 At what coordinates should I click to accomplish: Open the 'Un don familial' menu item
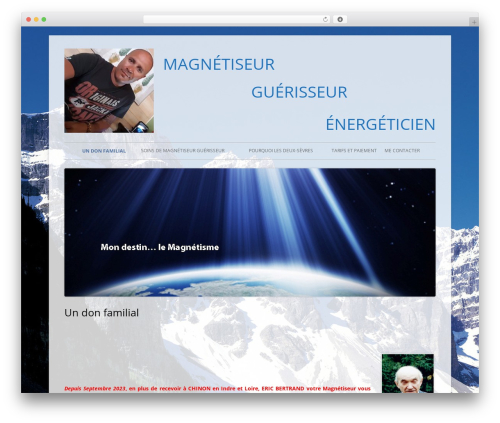click(104, 151)
